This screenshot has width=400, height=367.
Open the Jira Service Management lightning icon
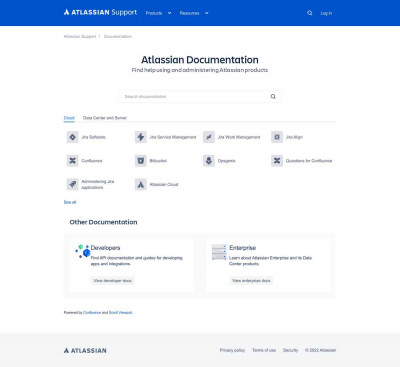(x=141, y=137)
